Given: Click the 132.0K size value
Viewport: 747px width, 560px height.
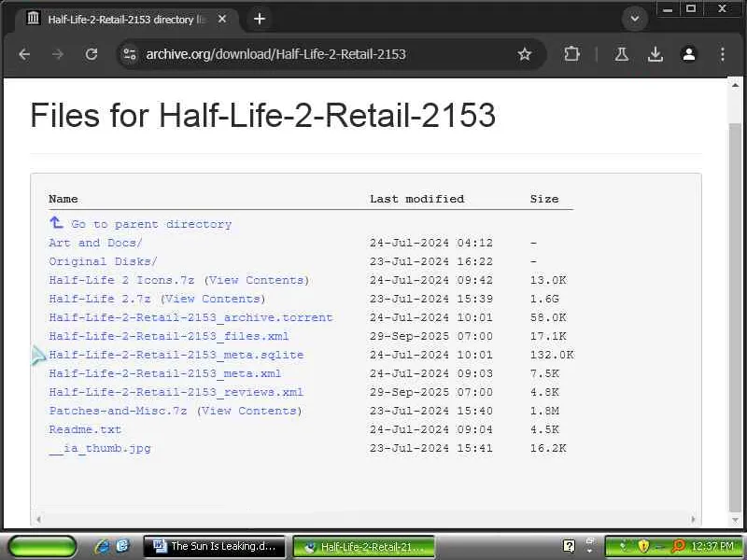Looking at the screenshot, I should pyautogui.click(x=552, y=355).
